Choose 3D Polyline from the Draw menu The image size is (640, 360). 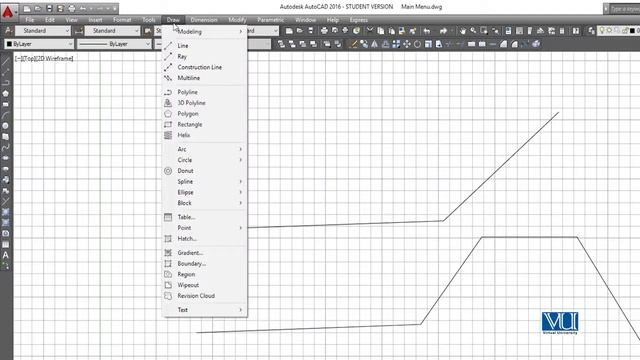pyautogui.click(x=204, y=103)
